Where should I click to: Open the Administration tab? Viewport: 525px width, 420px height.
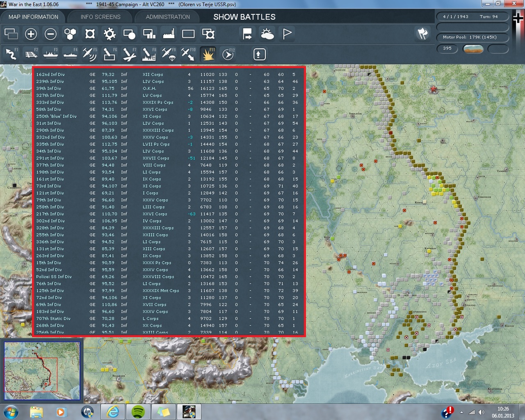tap(168, 17)
